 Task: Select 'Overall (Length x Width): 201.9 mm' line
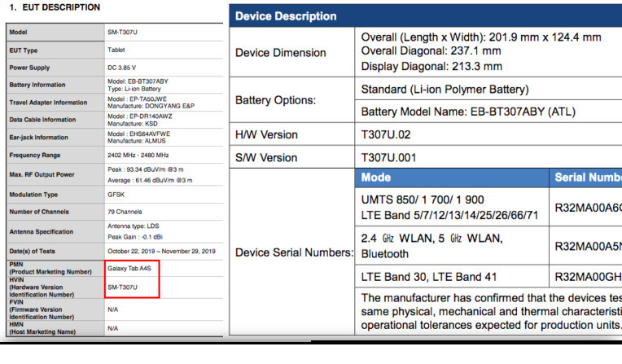tap(481, 37)
